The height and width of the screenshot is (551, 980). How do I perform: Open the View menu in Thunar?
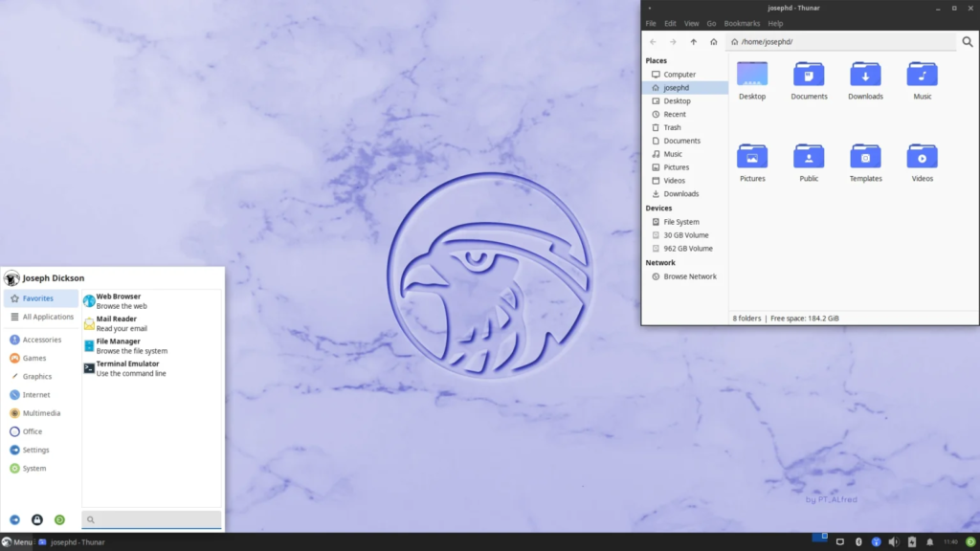691,23
